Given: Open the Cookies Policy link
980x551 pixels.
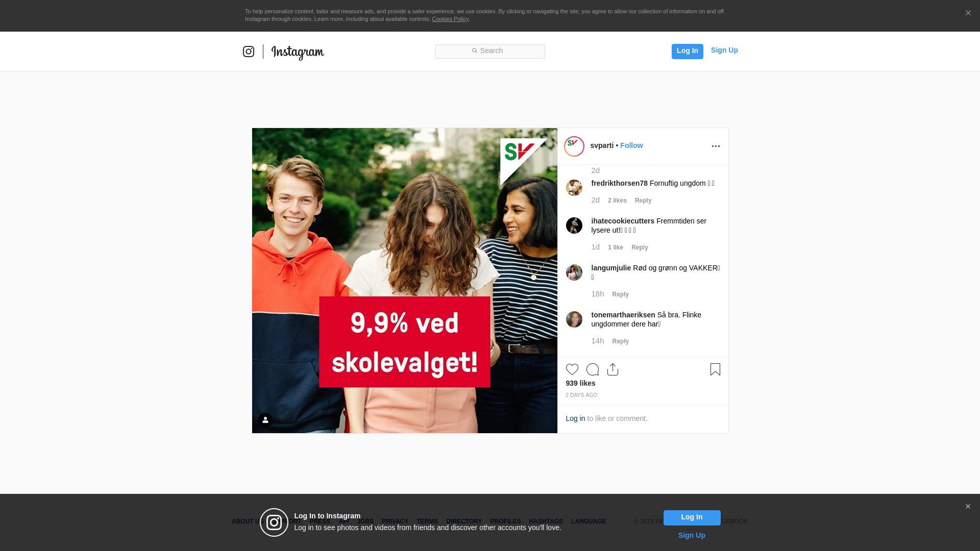Looking at the screenshot, I should [x=450, y=19].
